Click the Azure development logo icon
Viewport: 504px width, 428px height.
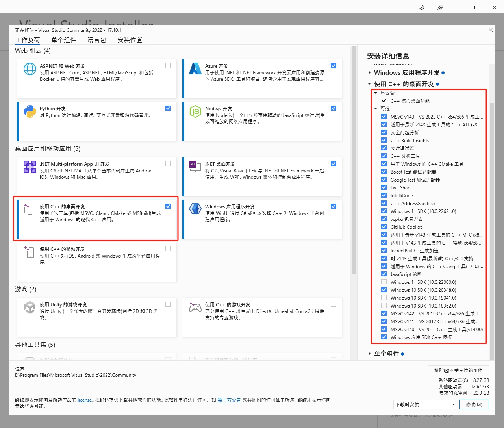(195, 69)
